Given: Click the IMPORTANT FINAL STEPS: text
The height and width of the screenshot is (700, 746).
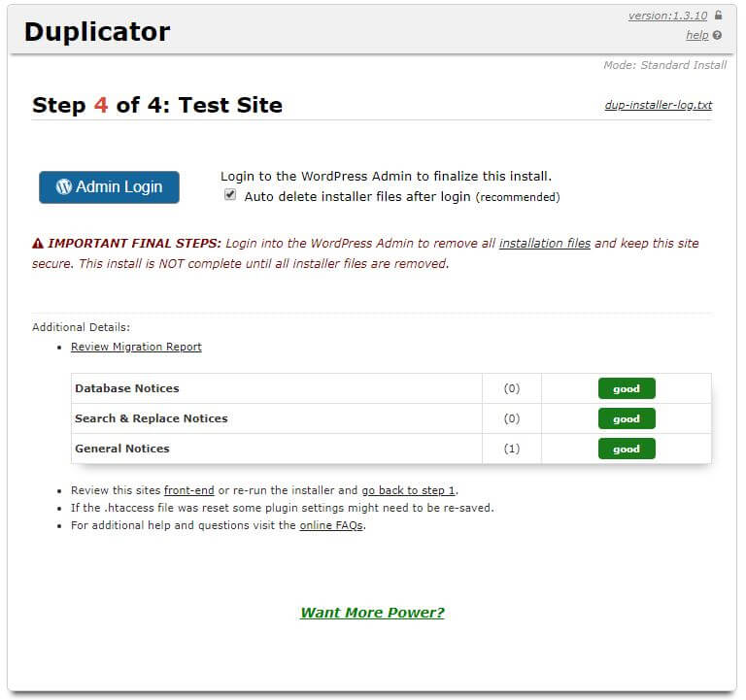Looking at the screenshot, I should coord(134,244).
